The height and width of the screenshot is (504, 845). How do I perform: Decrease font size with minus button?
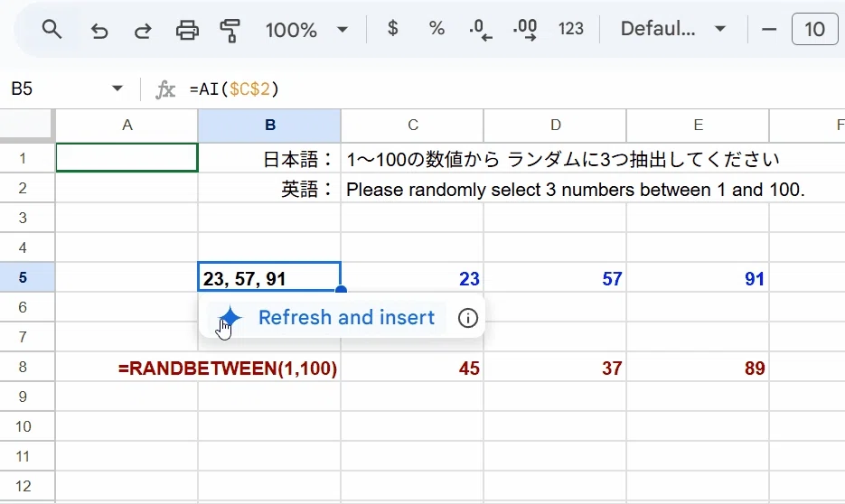pyautogui.click(x=769, y=29)
